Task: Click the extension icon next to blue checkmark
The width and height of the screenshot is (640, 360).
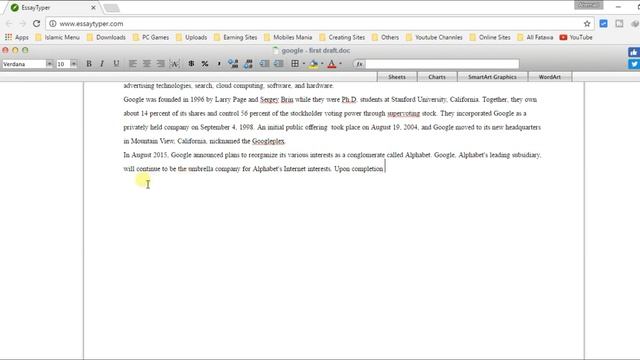Action: point(619,24)
